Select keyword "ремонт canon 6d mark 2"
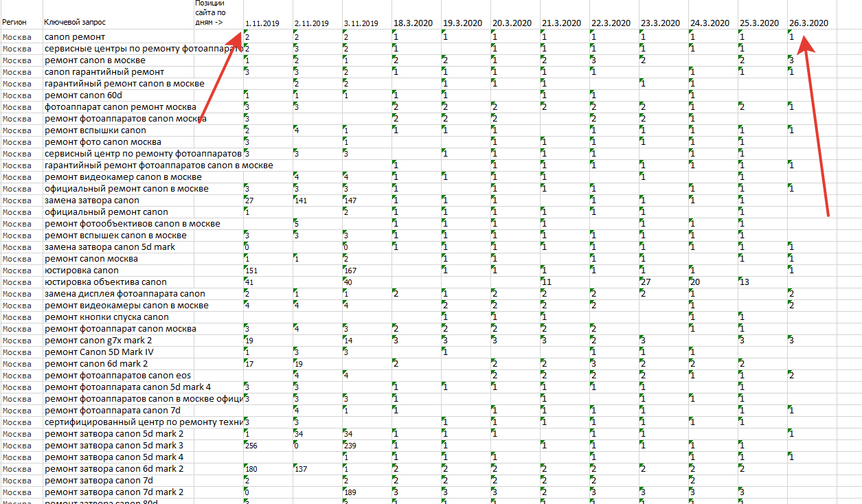The height and width of the screenshot is (504, 862). (96, 363)
